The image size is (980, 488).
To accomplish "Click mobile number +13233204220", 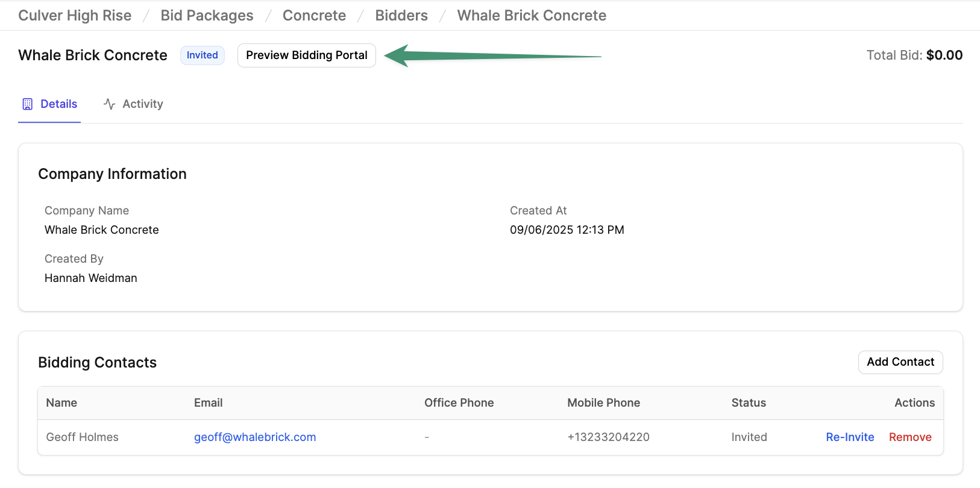I will click(x=608, y=437).
